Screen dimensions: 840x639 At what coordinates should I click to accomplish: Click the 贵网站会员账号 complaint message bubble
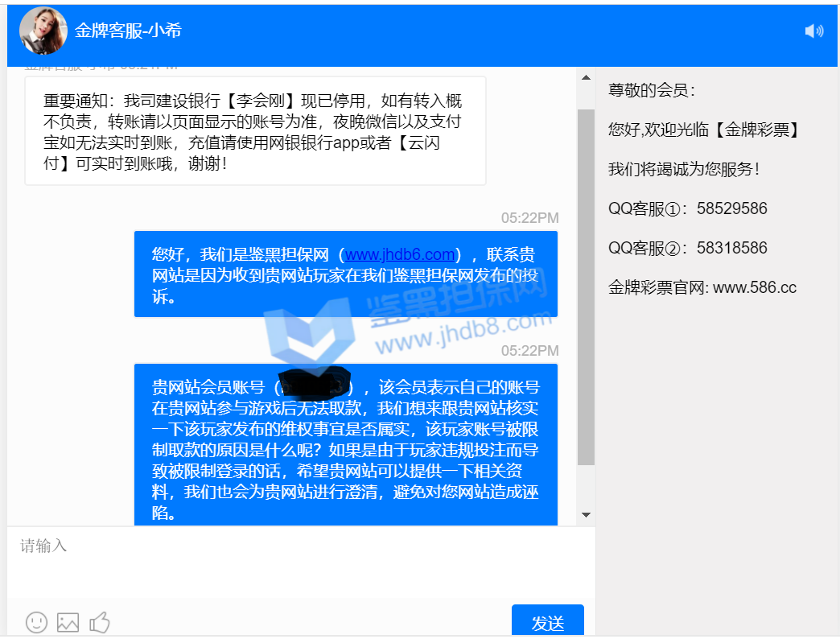[345, 447]
